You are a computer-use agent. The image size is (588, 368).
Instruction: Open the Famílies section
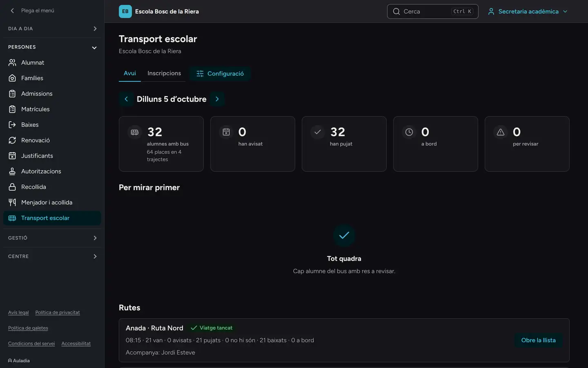click(x=52, y=78)
